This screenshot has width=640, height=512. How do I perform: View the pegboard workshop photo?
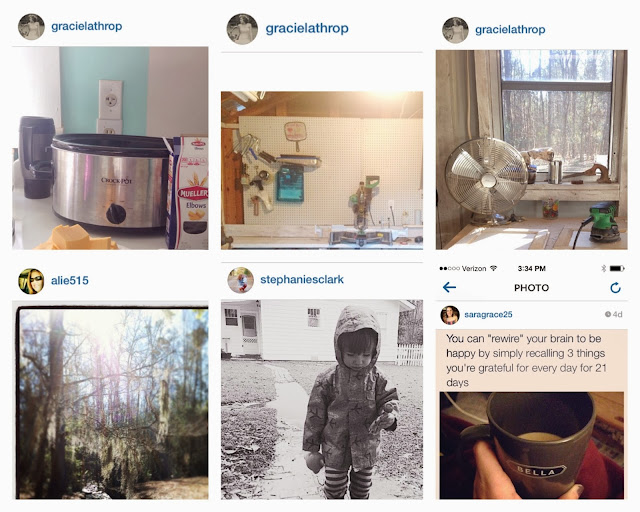(322, 170)
